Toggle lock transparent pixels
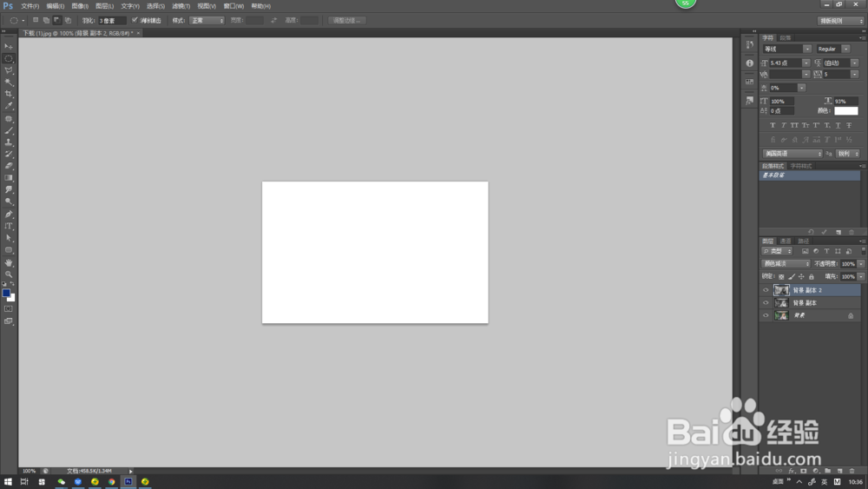This screenshot has width=868, height=489. (781, 277)
